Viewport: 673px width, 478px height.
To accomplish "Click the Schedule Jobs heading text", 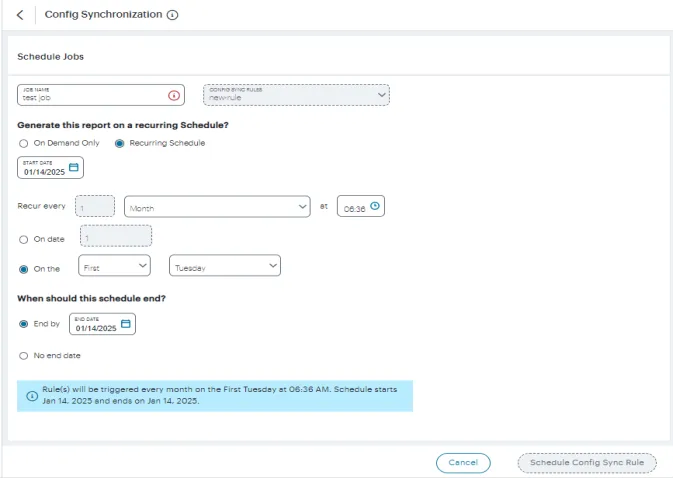I will pyautogui.click(x=51, y=57).
